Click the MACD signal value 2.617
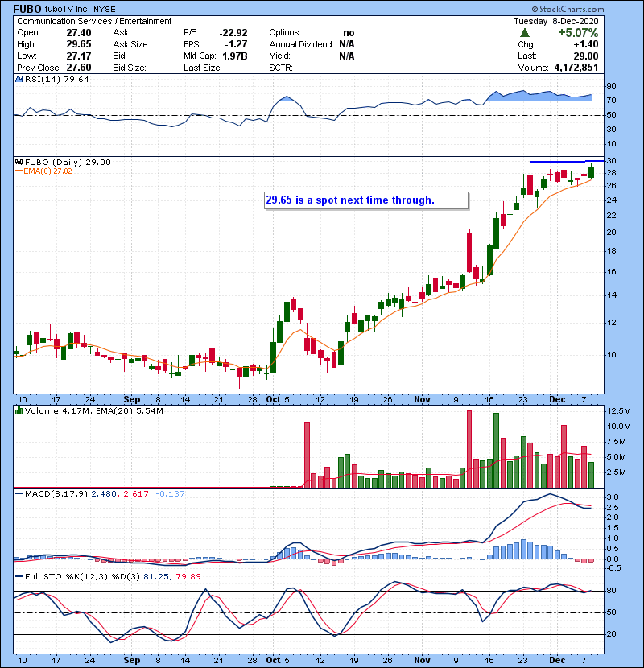Image resolution: width=644 pixels, height=668 pixels. [x=136, y=494]
